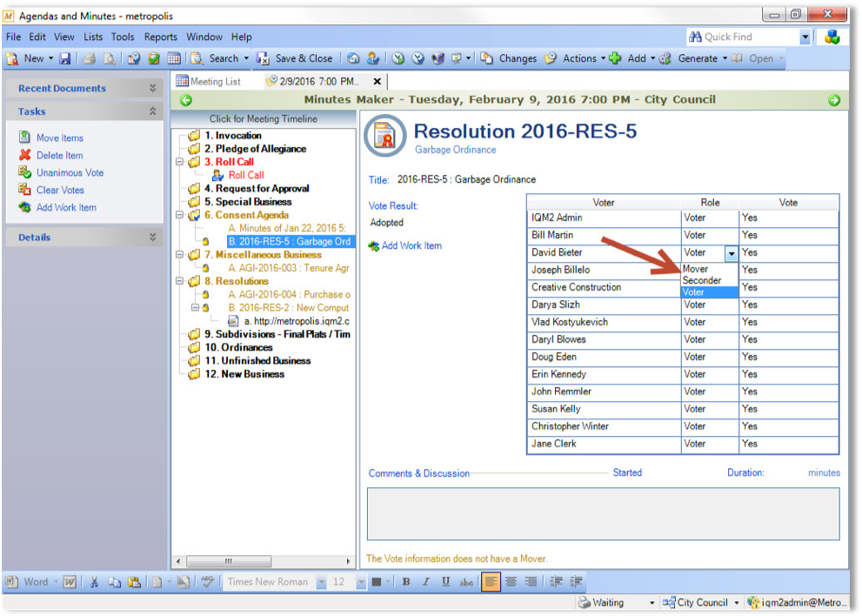
Task: Click the green forward arrow in Minutes Maker header
Action: pyautogui.click(x=834, y=100)
